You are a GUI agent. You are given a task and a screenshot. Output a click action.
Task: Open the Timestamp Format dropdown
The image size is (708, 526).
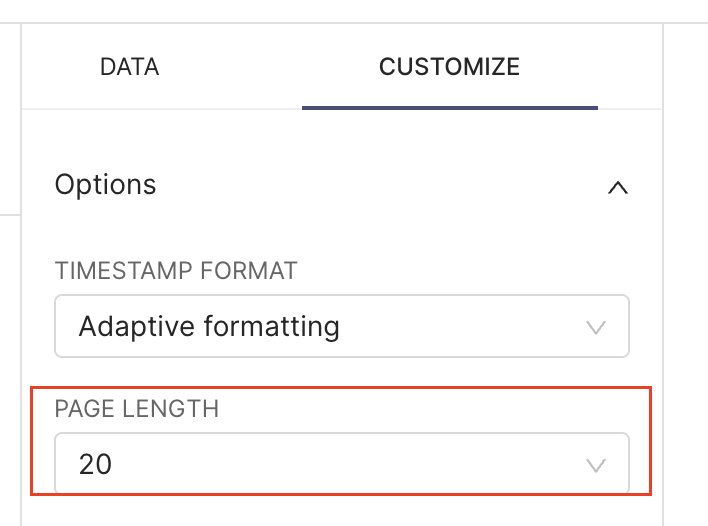coord(341,326)
